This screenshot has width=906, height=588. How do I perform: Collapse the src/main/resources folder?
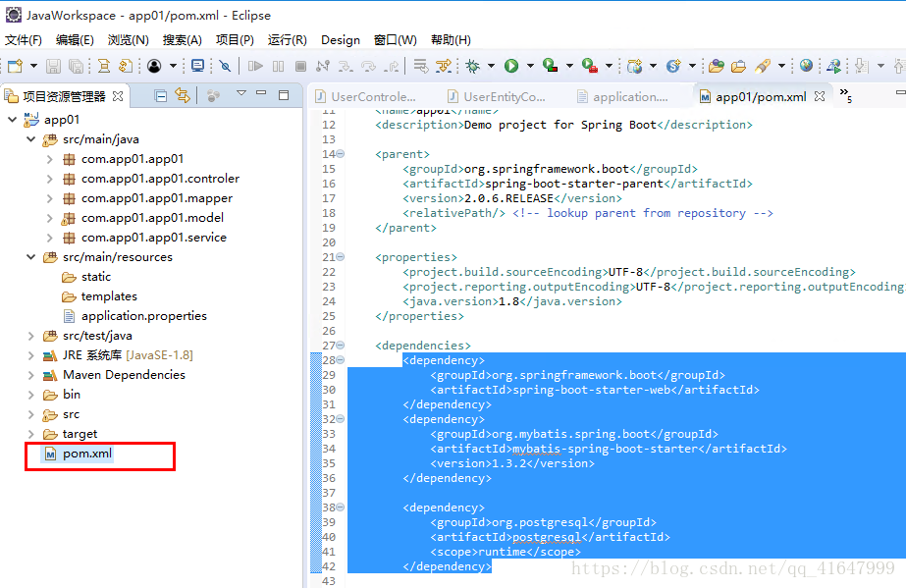coord(30,256)
